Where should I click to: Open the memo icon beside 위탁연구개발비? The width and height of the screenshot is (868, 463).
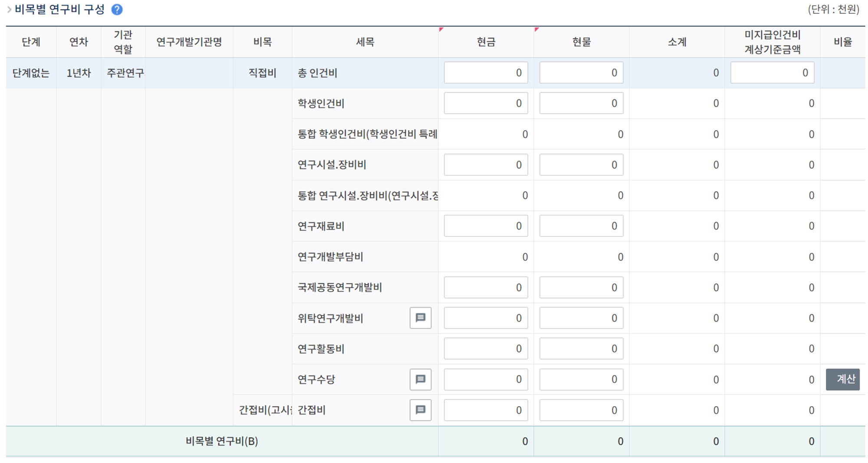point(420,318)
